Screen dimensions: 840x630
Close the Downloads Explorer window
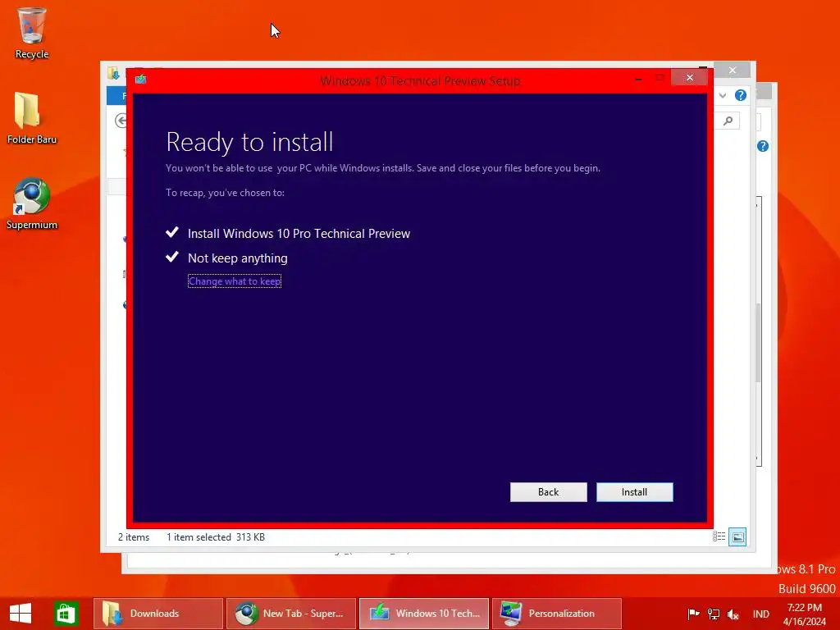click(733, 71)
